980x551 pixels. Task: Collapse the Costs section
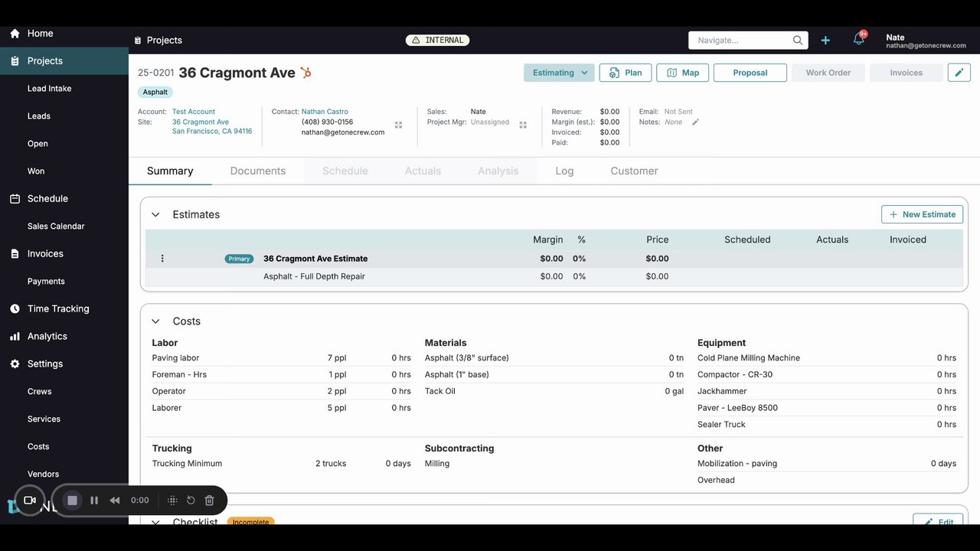click(155, 321)
